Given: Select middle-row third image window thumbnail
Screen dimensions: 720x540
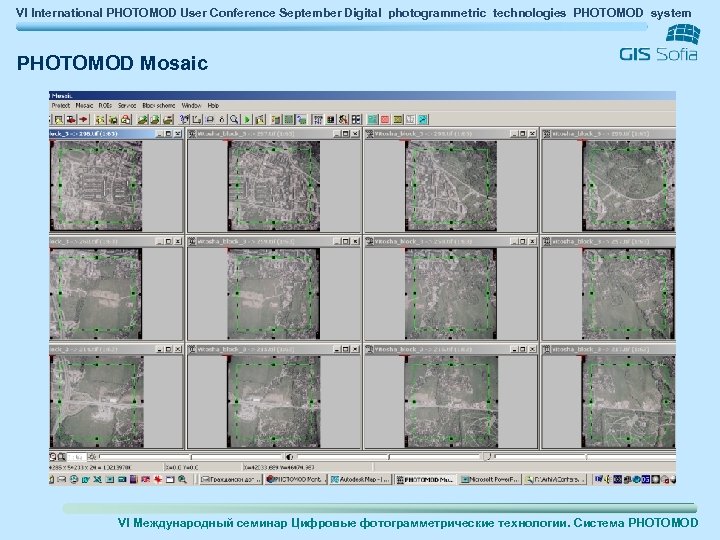Looking at the screenshot, I should click(450, 294).
